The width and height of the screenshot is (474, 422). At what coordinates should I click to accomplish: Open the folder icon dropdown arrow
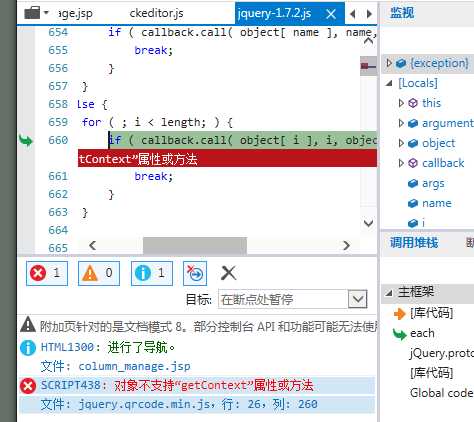[46, 13]
